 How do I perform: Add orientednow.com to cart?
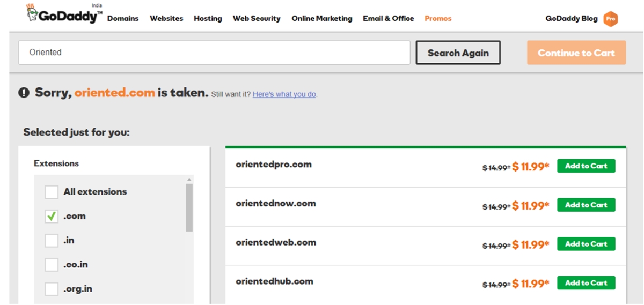click(x=586, y=205)
